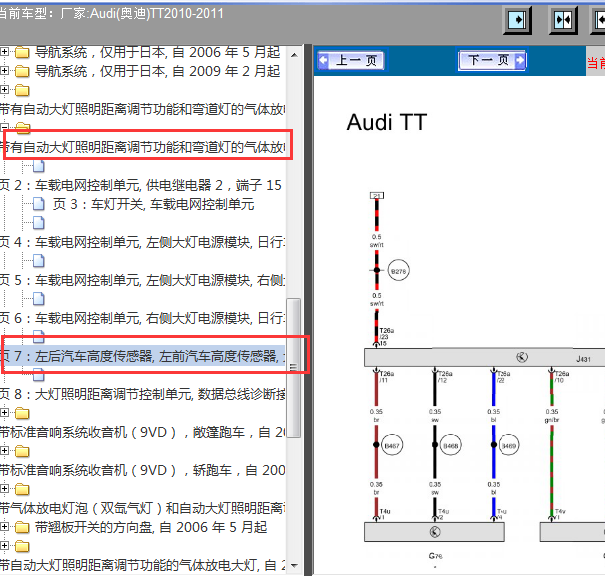Screen dimensions: 605x576
Task: Expand the 导航系统 2009 年 2 月起 folder
Action: 4,70
